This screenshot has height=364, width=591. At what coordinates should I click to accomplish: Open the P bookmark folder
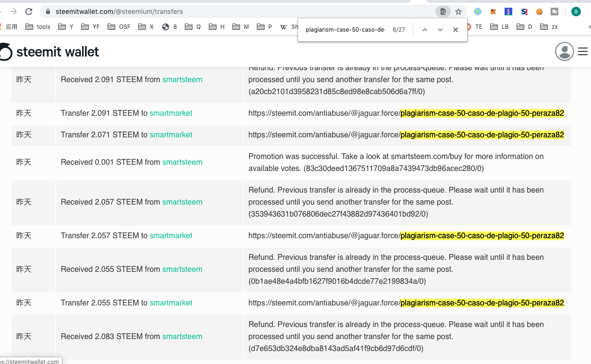[x=265, y=27]
